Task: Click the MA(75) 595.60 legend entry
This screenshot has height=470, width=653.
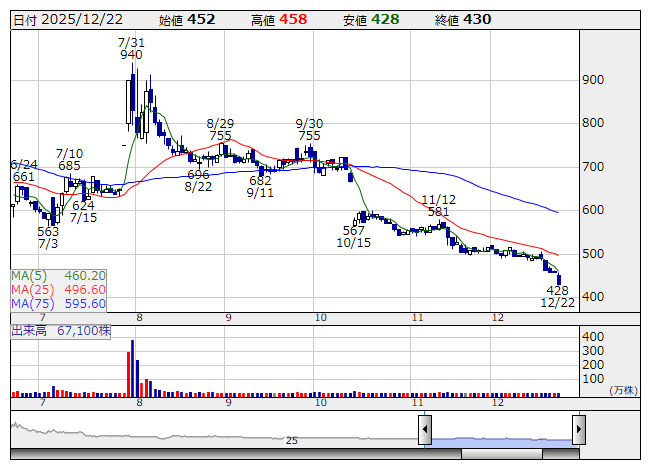Action: [x=58, y=303]
